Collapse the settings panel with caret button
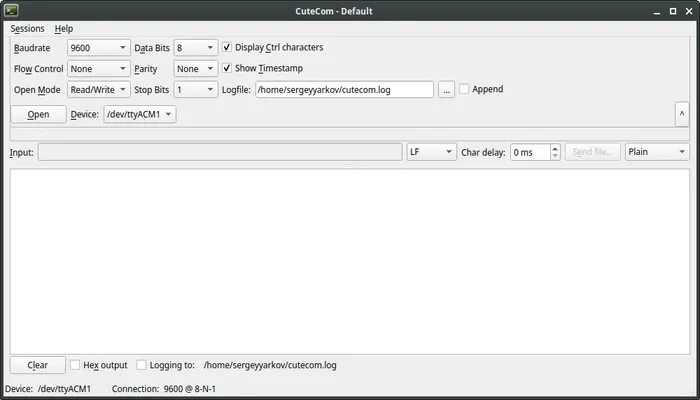700x400 pixels. pos(682,114)
